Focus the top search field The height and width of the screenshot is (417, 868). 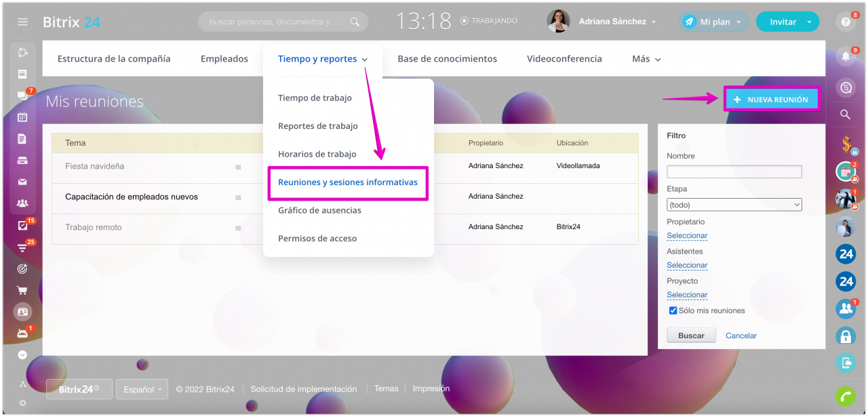(276, 22)
